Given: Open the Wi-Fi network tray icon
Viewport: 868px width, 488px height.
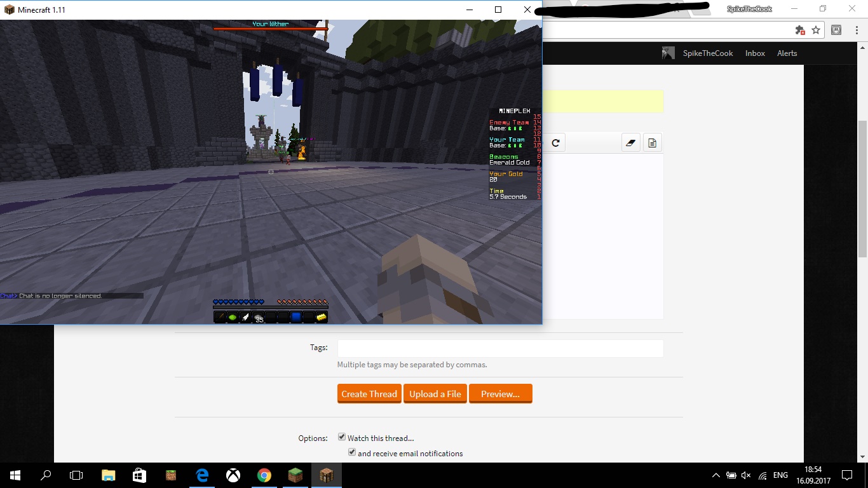Looking at the screenshot, I should pos(763,475).
